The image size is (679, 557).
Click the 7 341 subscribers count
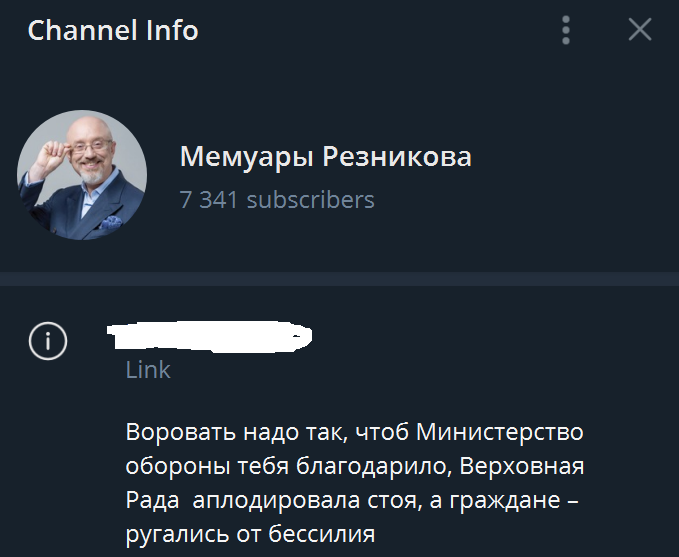[x=277, y=200]
